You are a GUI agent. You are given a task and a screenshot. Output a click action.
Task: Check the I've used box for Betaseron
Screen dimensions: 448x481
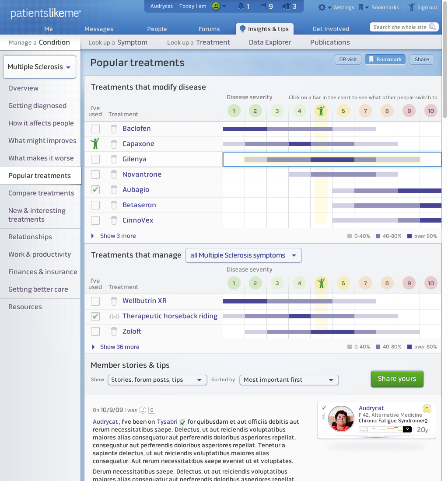coord(95,205)
